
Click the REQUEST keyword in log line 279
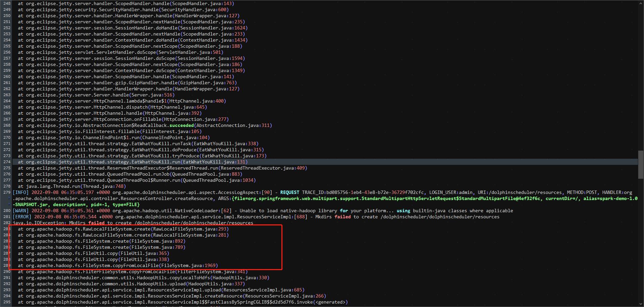(290, 192)
